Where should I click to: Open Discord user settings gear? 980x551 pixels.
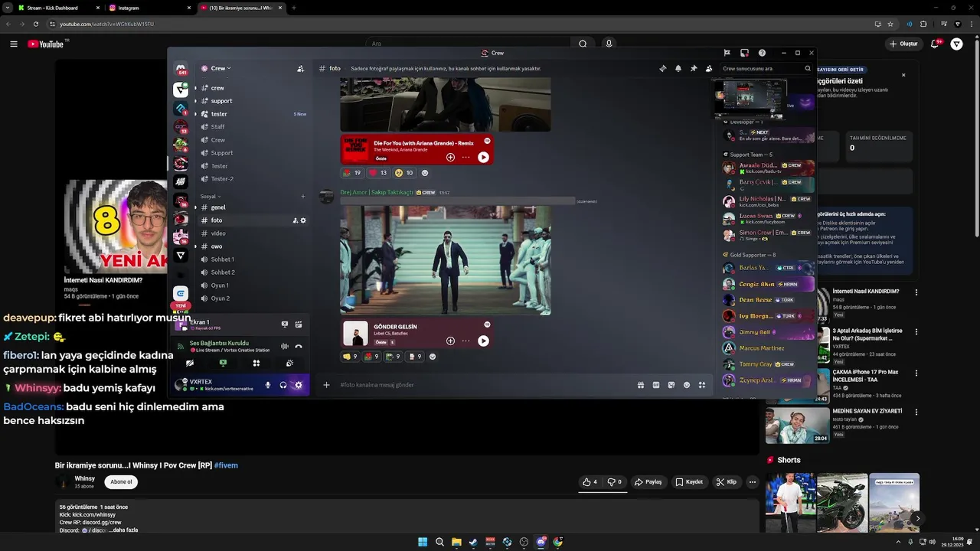pyautogui.click(x=299, y=385)
